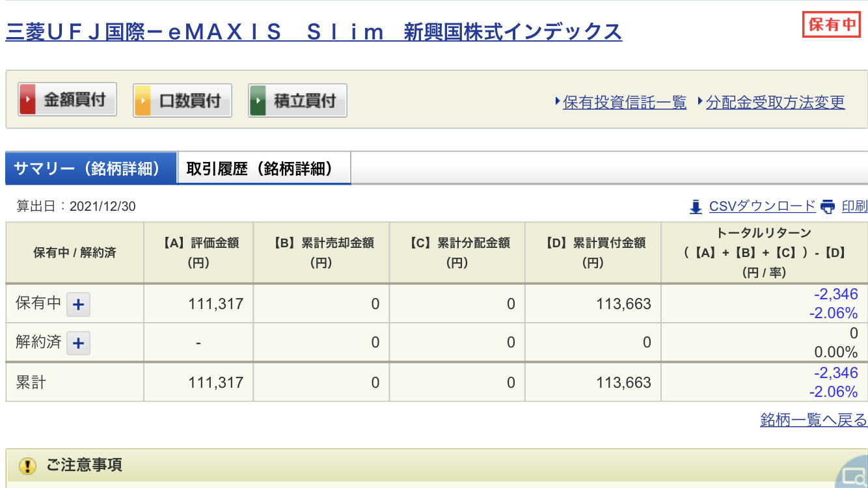Open the 分配金受取方法変更 link
The height and width of the screenshot is (488, 868).
coord(776,102)
